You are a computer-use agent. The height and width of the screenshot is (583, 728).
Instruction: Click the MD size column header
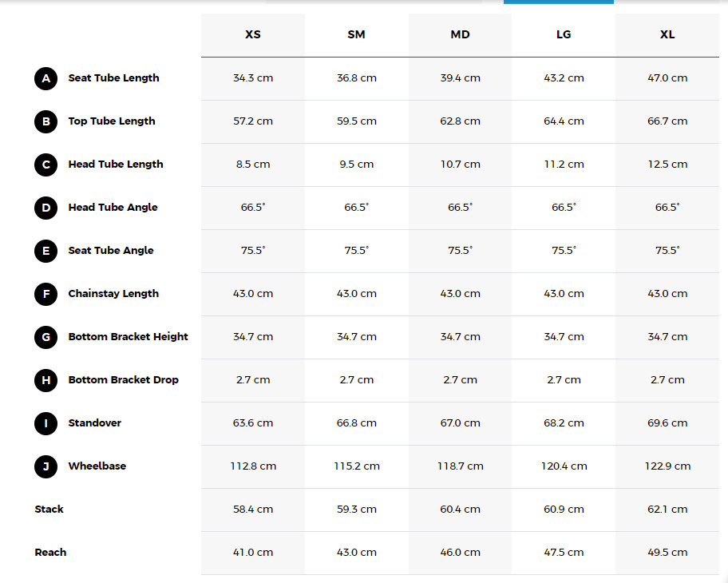(x=460, y=35)
